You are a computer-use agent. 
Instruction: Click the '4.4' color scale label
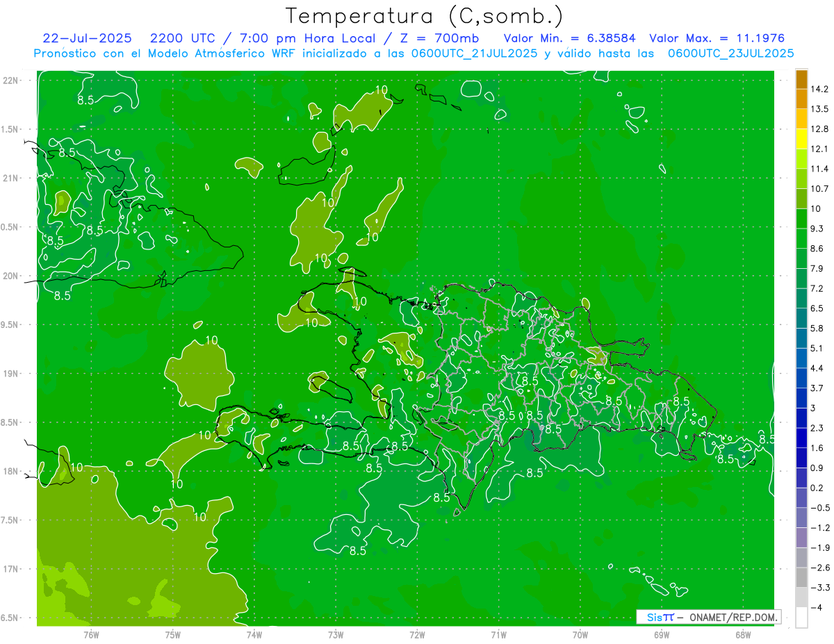(x=817, y=368)
